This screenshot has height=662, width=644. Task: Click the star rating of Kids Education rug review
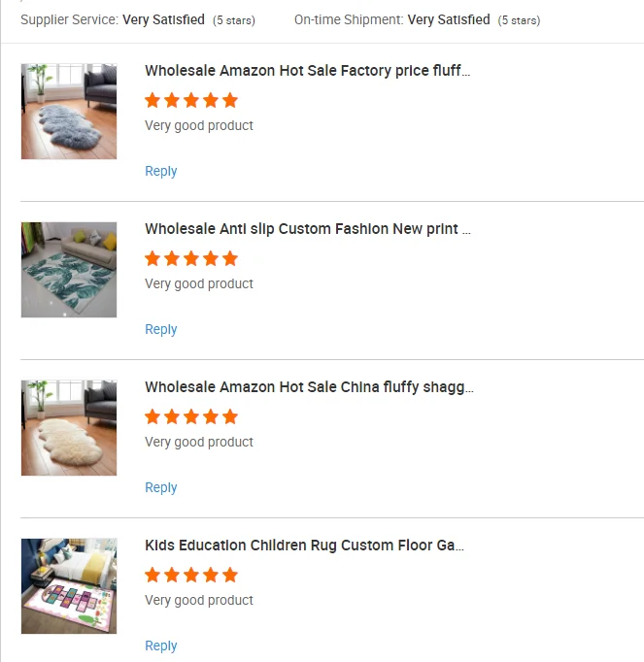[191, 575]
